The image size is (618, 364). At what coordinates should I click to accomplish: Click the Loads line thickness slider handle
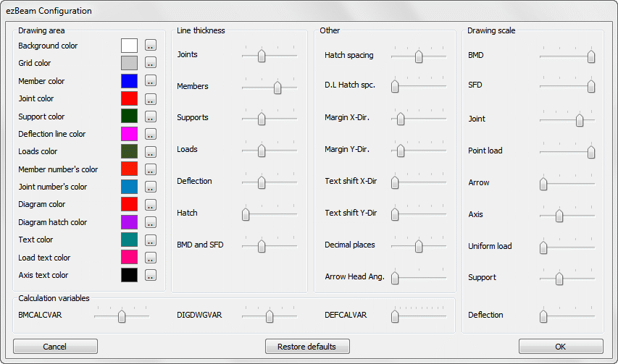tap(262, 151)
